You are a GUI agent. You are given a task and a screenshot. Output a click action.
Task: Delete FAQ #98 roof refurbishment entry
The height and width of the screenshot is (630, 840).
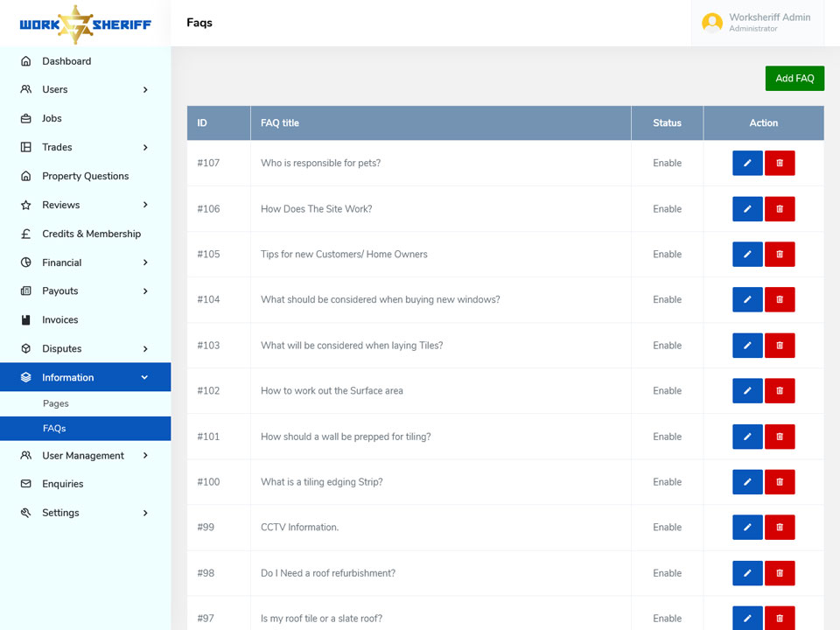point(780,573)
